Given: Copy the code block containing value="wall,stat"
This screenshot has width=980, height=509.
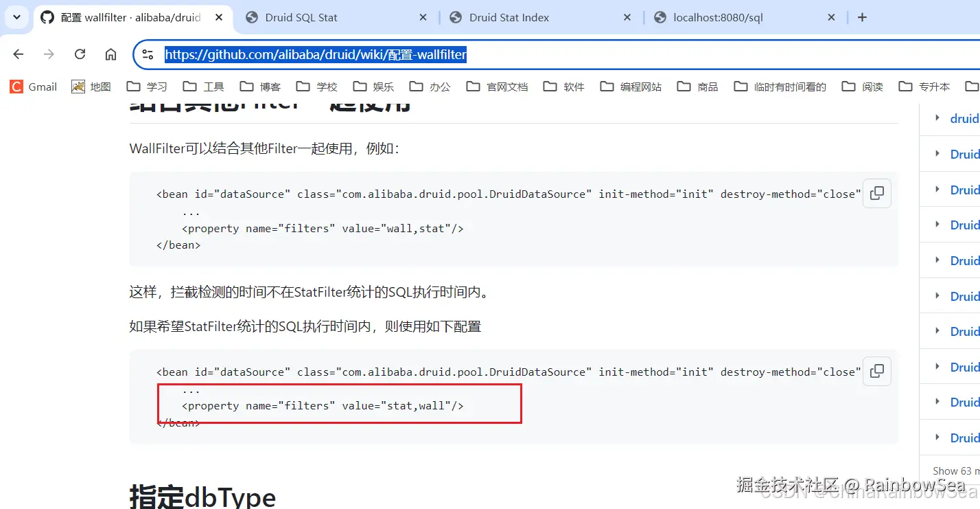Looking at the screenshot, I should point(876,194).
